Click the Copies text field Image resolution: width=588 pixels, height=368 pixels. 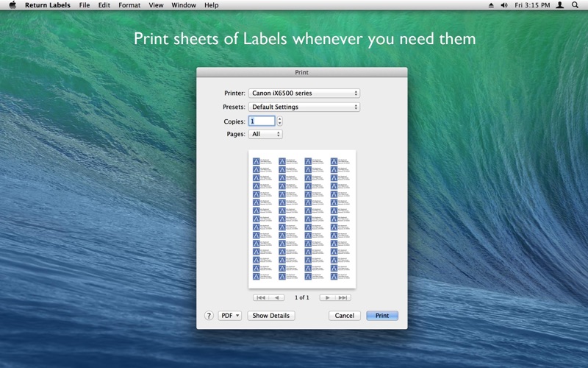coord(262,121)
